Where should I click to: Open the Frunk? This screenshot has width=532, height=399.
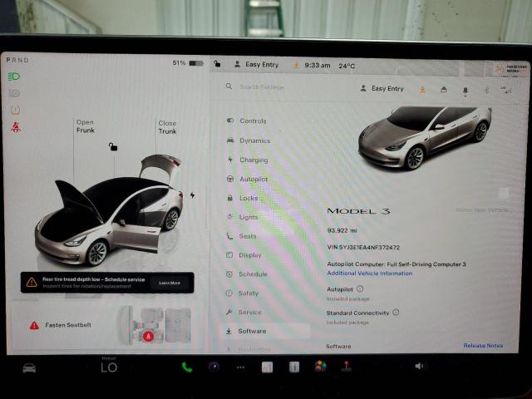[x=85, y=126]
